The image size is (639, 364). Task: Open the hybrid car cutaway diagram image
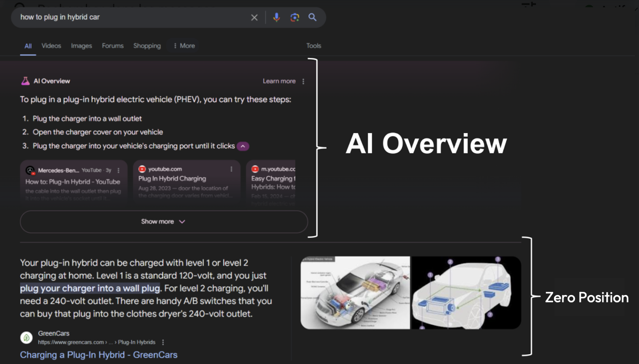click(x=355, y=292)
